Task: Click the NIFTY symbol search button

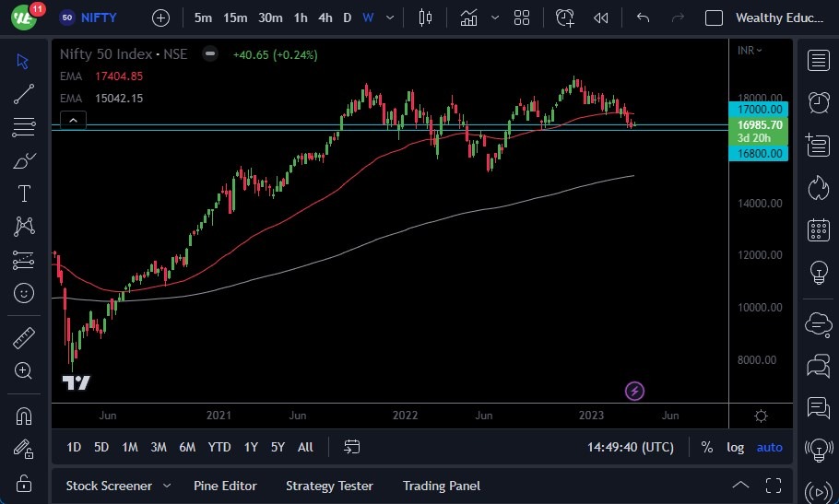Action: 90,18
